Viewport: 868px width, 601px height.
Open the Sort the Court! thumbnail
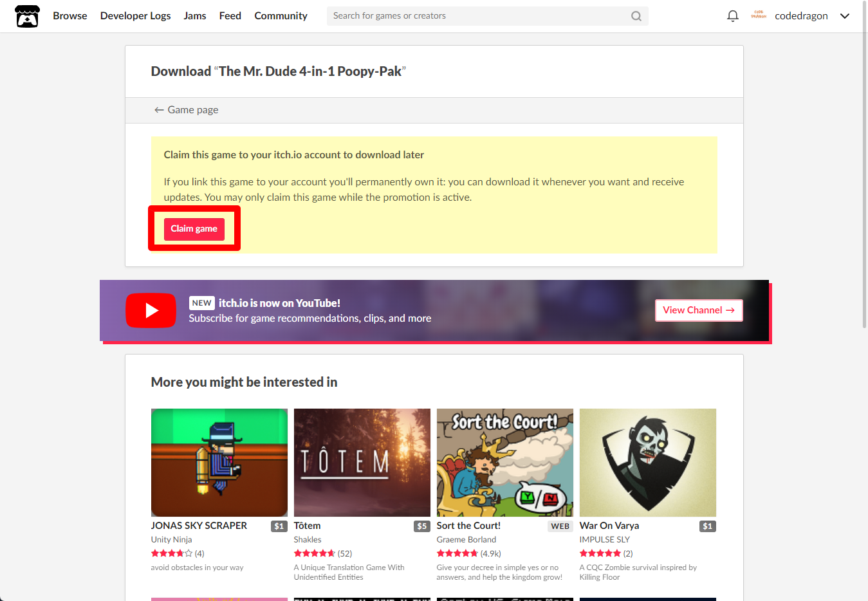pos(505,463)
